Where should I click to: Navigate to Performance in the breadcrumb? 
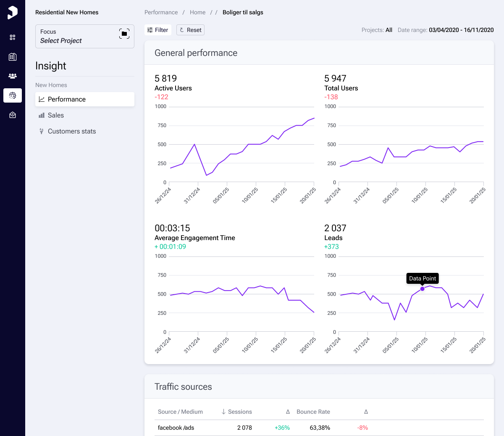[161, 12]
